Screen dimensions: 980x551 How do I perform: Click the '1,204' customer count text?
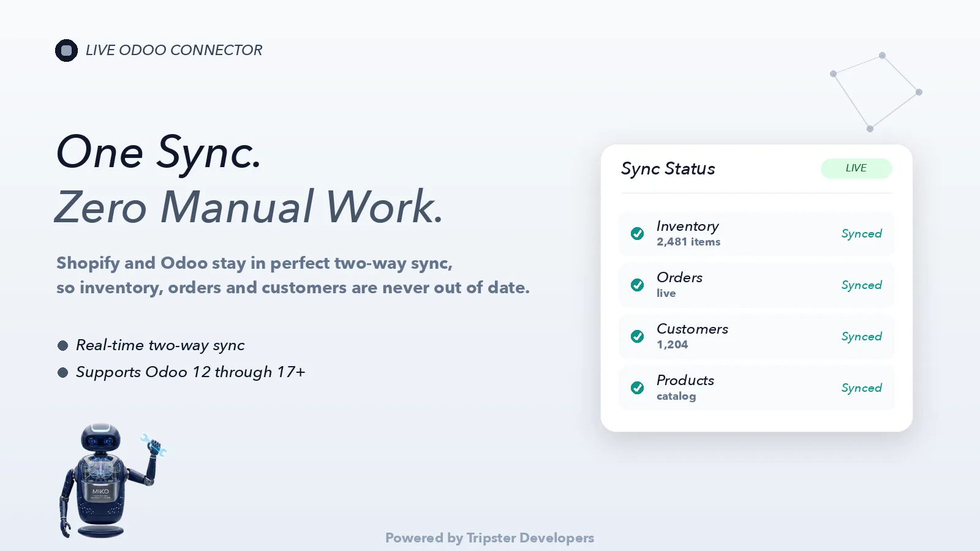coord(672,345)
